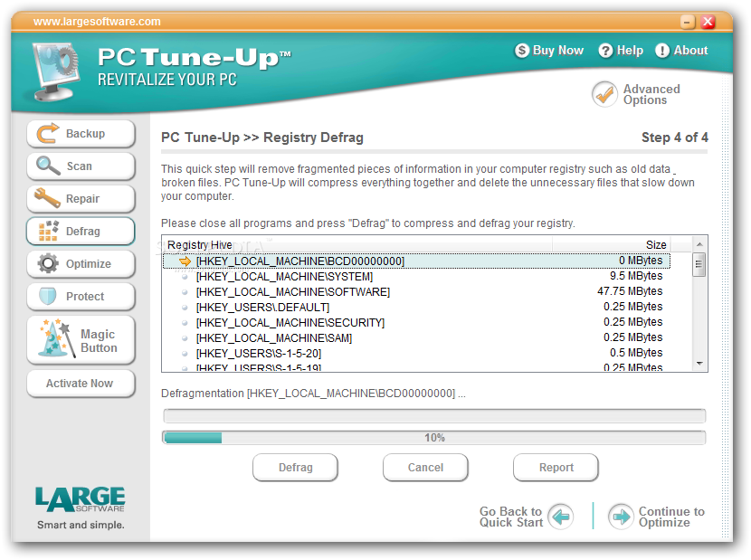Click the Magic Button wizard hat icon
The height and width of the screenshot is (560, 751).
click(56, 338)
